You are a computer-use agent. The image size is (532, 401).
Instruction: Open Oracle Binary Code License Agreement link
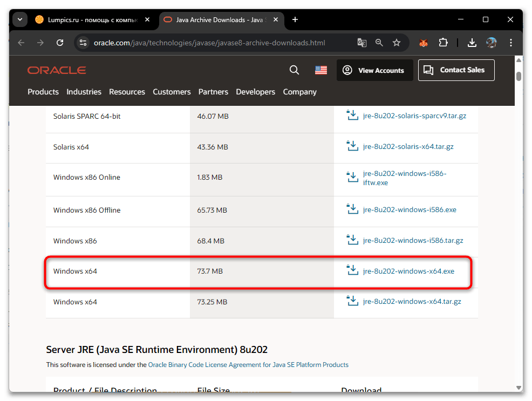[248, 365]
